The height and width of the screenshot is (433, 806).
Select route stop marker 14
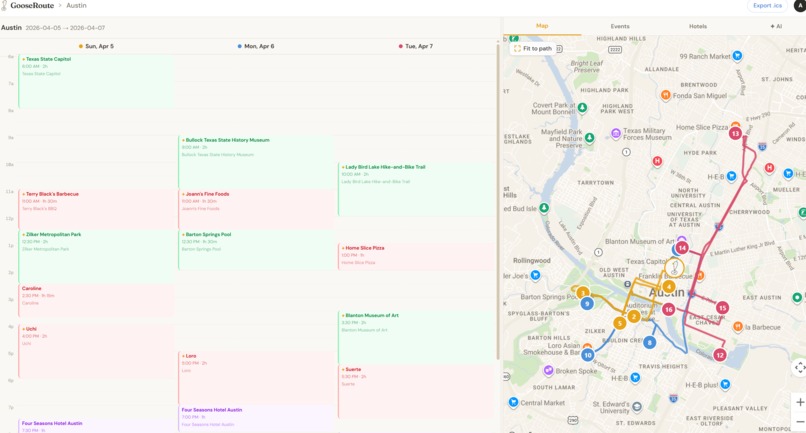tap(682, 248)
